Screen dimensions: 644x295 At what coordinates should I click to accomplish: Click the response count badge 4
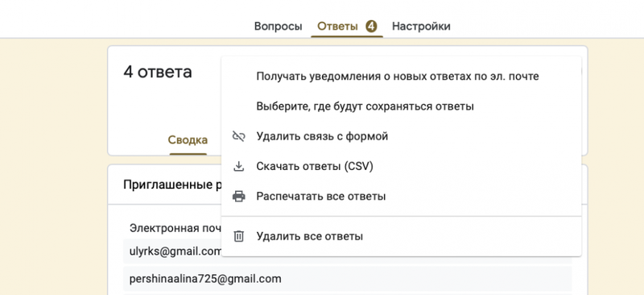pos(371,27)
